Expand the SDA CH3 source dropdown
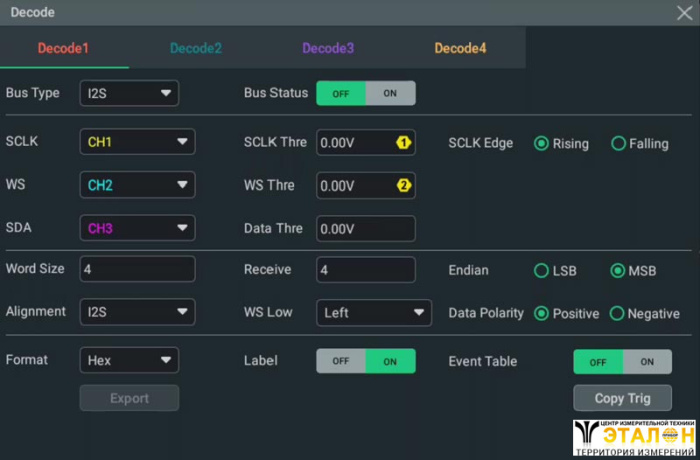 pyautogui.click(x=137, y=228)
